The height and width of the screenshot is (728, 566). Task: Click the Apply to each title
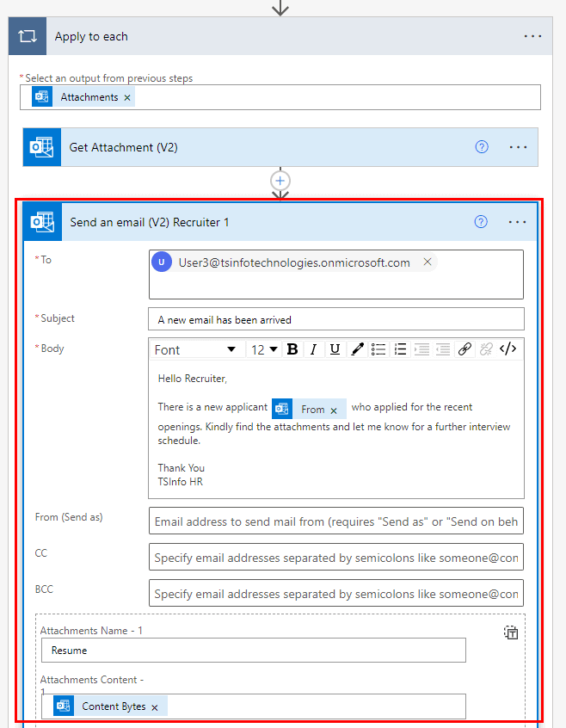tap(91, 37)
